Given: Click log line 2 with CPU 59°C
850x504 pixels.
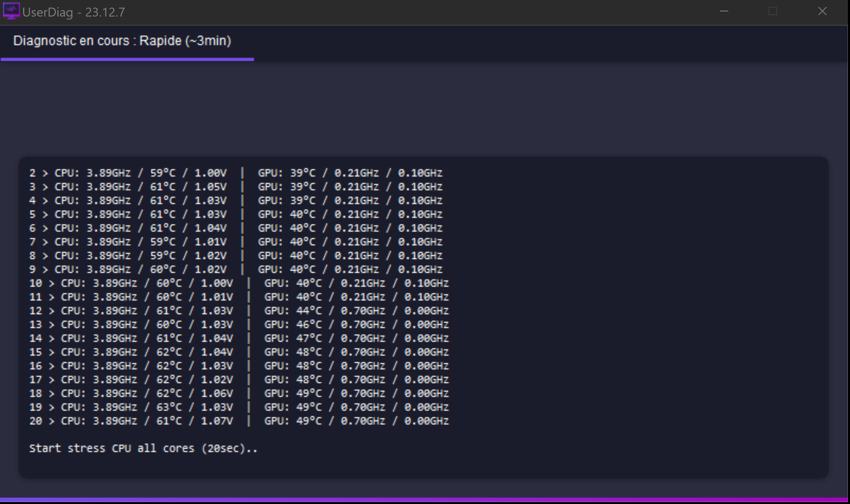Looking at the screenshot, I should coord(235,173).
